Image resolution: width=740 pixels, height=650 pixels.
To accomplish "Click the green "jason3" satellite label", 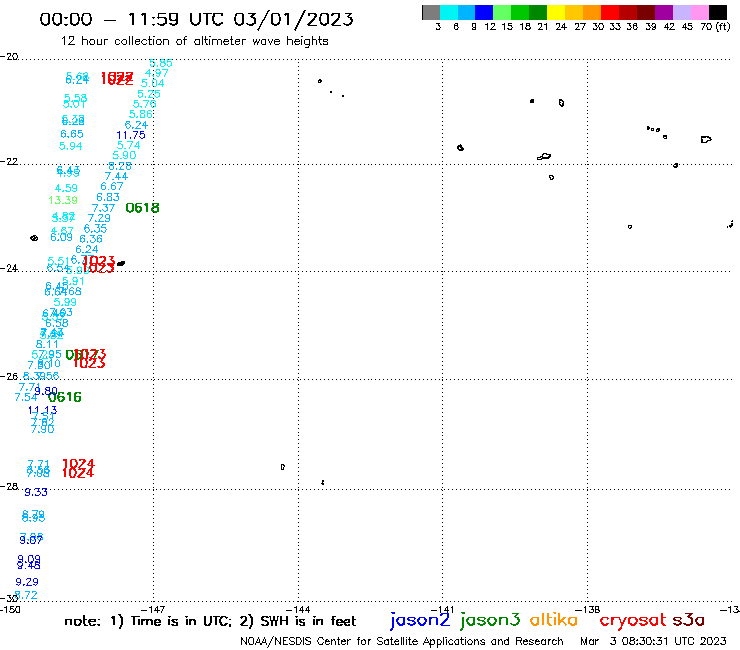I will [490, 620].
